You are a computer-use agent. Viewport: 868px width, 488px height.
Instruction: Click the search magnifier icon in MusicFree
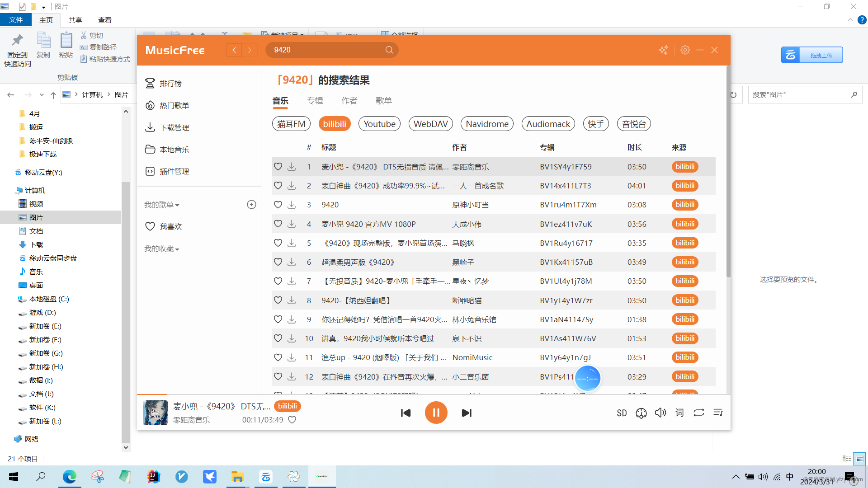point(389,50)
